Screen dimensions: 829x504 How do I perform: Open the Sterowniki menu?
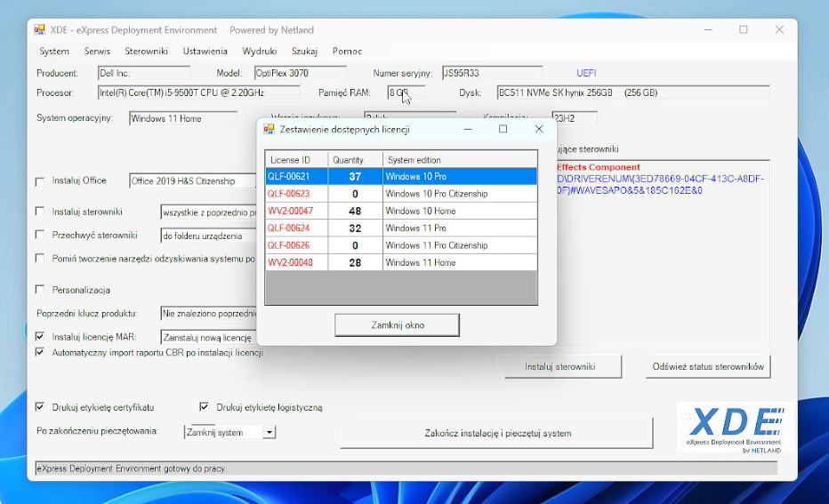[x=146, y=52]
